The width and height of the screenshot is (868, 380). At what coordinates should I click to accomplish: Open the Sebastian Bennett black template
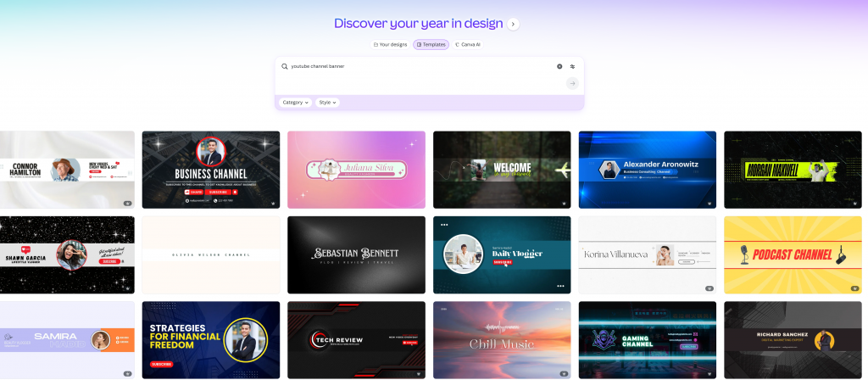(357, 254)
